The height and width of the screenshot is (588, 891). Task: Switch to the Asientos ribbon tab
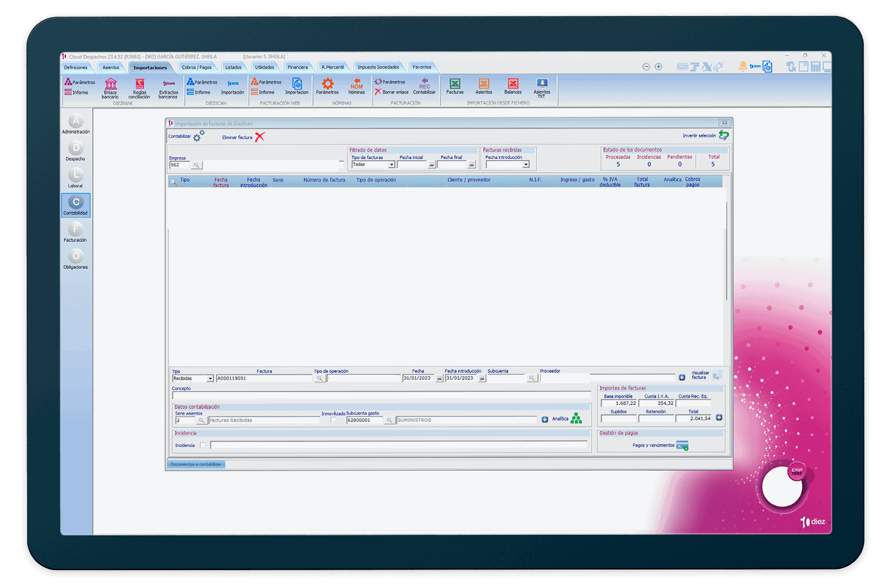click(x=111, y=67)
